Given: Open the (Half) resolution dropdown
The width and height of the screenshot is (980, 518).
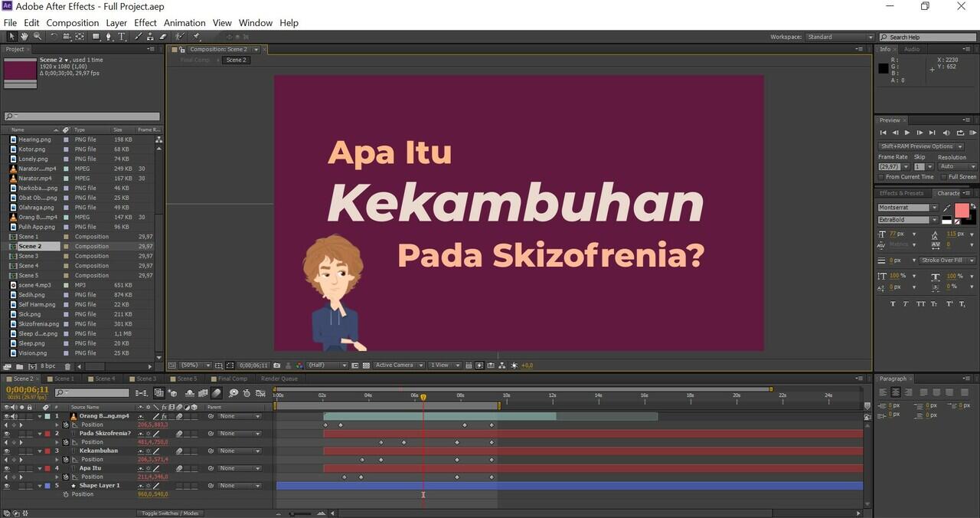Looking at the screenshot, I should click(327, 366).
